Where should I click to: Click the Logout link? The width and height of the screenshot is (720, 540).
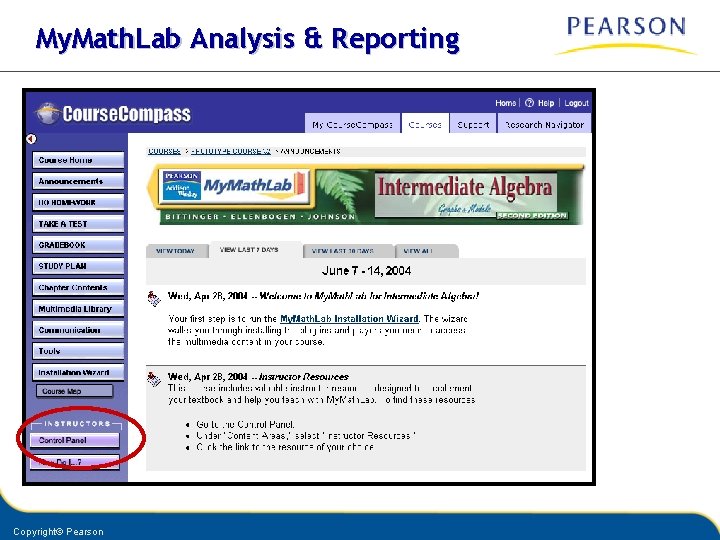tap(576, 103)
